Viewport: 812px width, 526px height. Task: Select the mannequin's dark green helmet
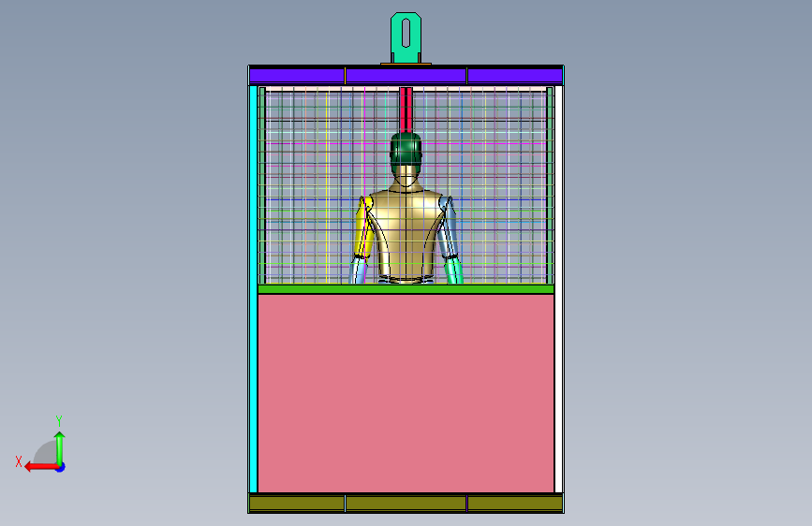coord(406,149)
